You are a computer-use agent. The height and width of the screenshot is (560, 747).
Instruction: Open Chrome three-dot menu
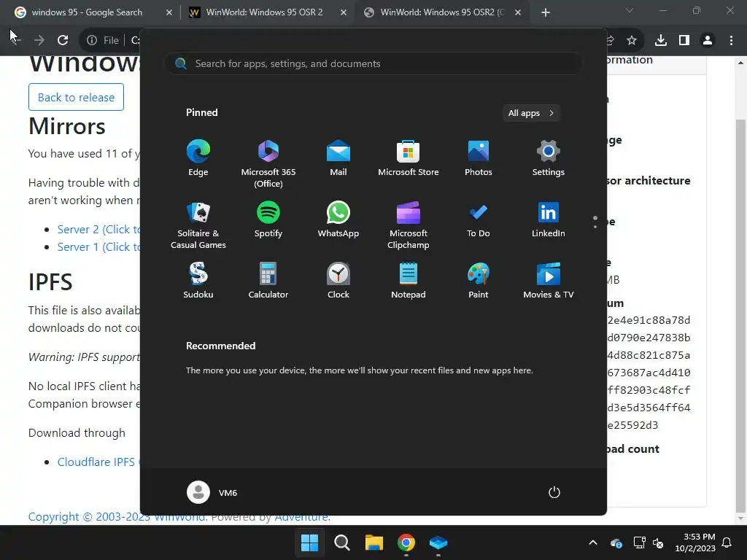[731, 41]
